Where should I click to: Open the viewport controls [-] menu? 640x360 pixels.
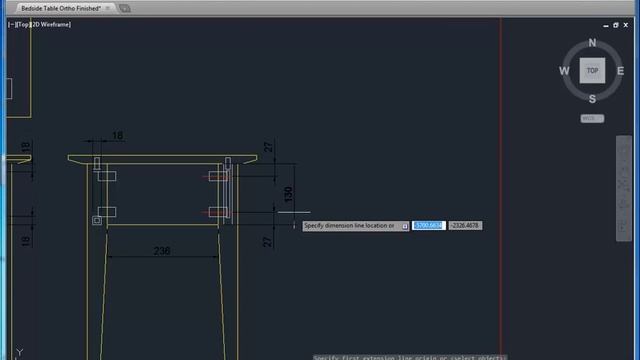tap(11, 24)
